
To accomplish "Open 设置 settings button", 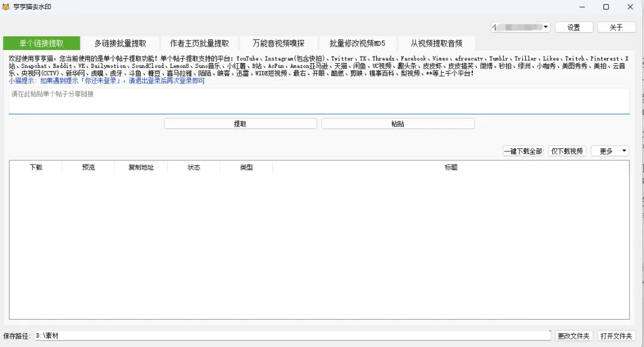I will point(574,27).
